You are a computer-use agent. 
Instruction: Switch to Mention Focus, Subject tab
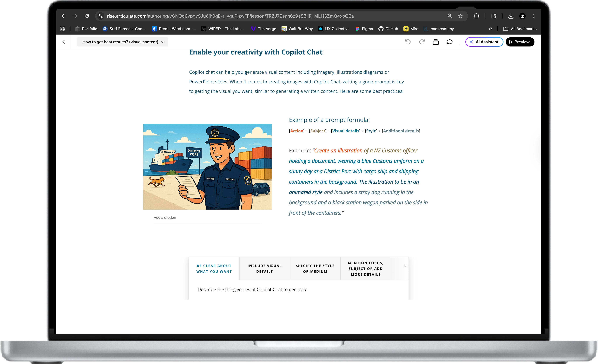pyautogui.click(x=366, y=269)
